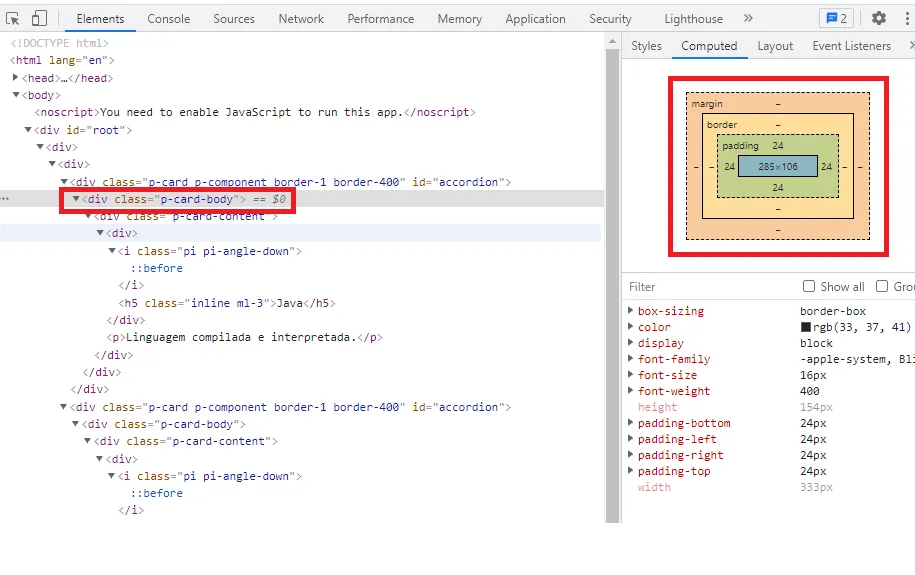Collapse the selected p-card-body div
This screenshot has width=915, height=575.
pos(76,198)
